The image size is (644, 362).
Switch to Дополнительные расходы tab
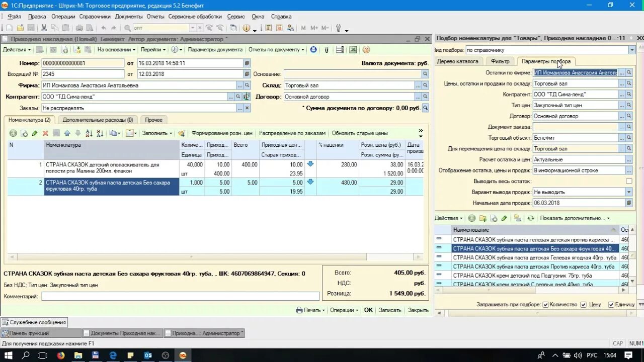[98, 120]
